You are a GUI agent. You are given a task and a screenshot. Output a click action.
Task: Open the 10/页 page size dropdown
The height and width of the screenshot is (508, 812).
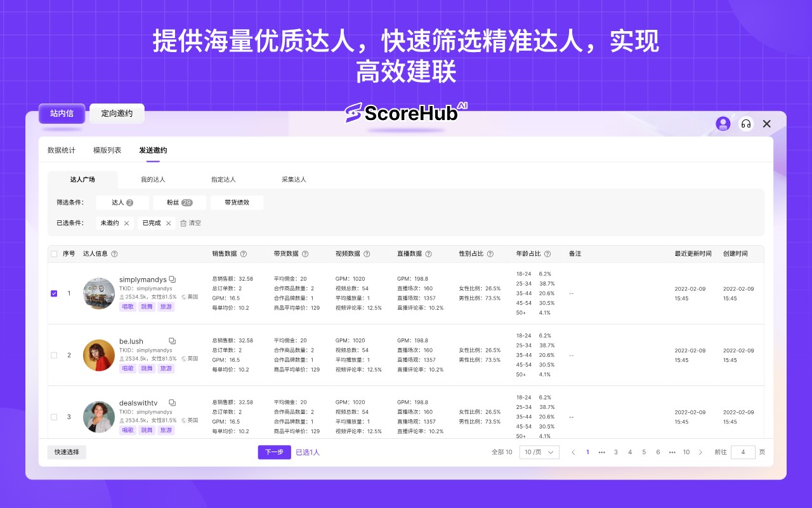(539, 451)
